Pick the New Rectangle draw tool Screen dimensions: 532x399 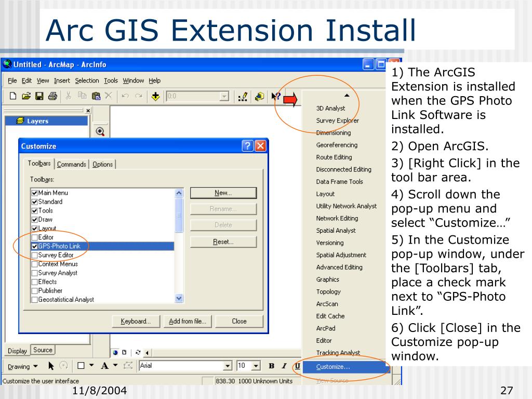81,366
